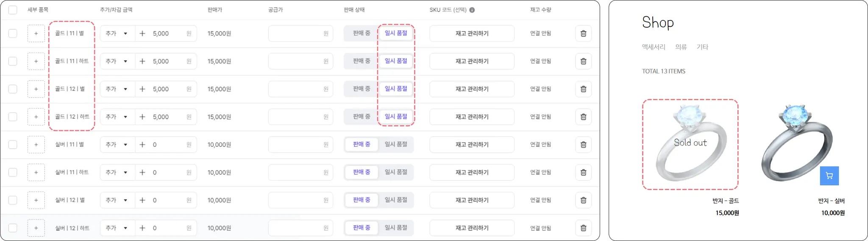The width and height of the screenshot is (868, 241).
Task: Click trash icon for 골드 | 12 | 하트 row
Action: click(583, 117)
